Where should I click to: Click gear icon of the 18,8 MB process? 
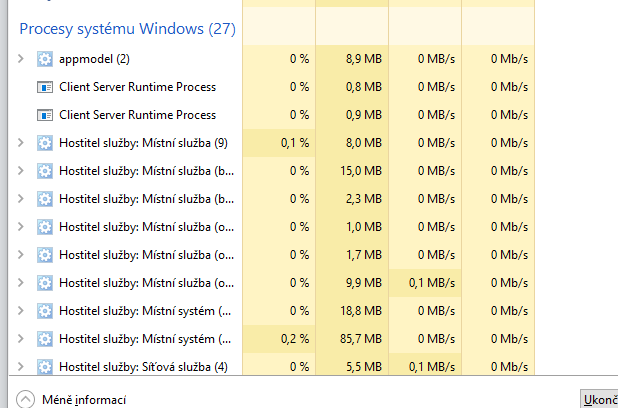point(44,311)
